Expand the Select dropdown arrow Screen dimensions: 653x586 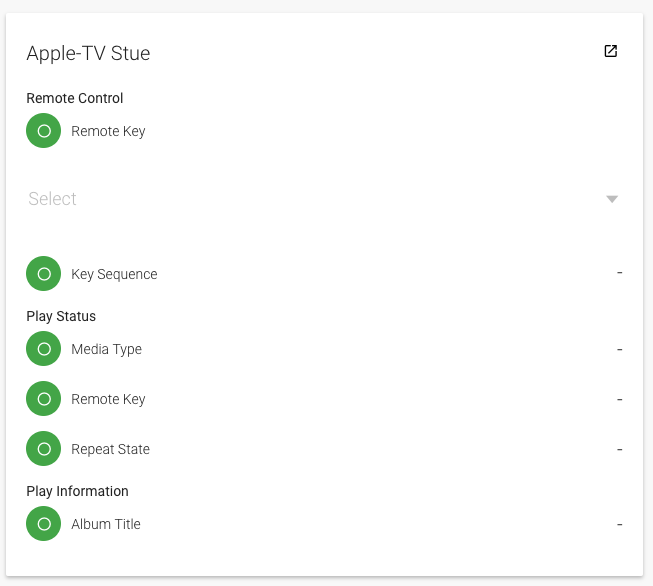coord(612,199)
